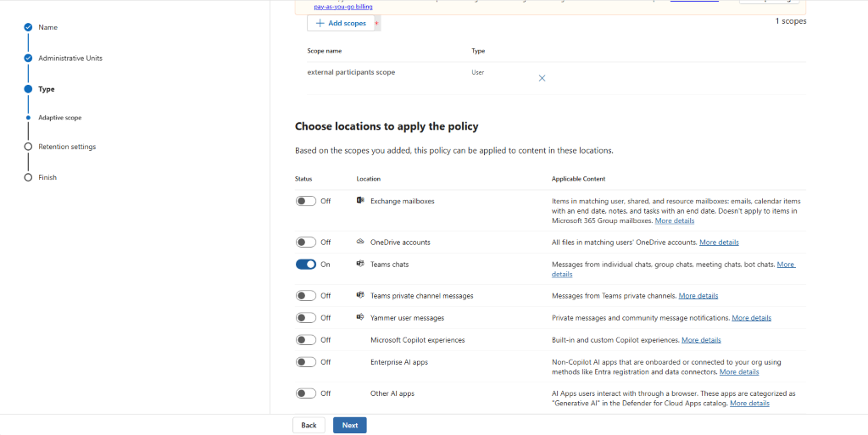
Task: Click the Other AI apps label
Action: tap(392, 393)
